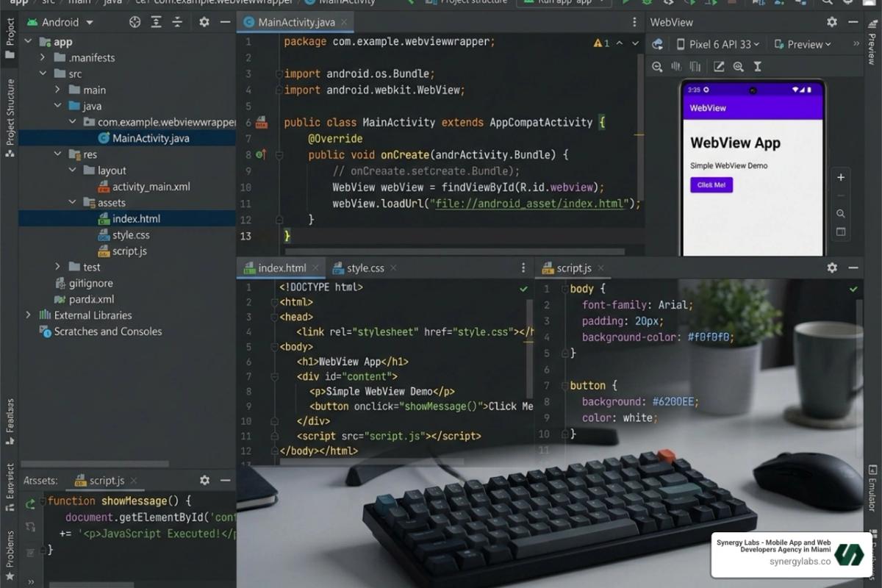Click gear icon in bottom-left Assets panel
This screenshot has height=588, width=882.
pos(204,480)
